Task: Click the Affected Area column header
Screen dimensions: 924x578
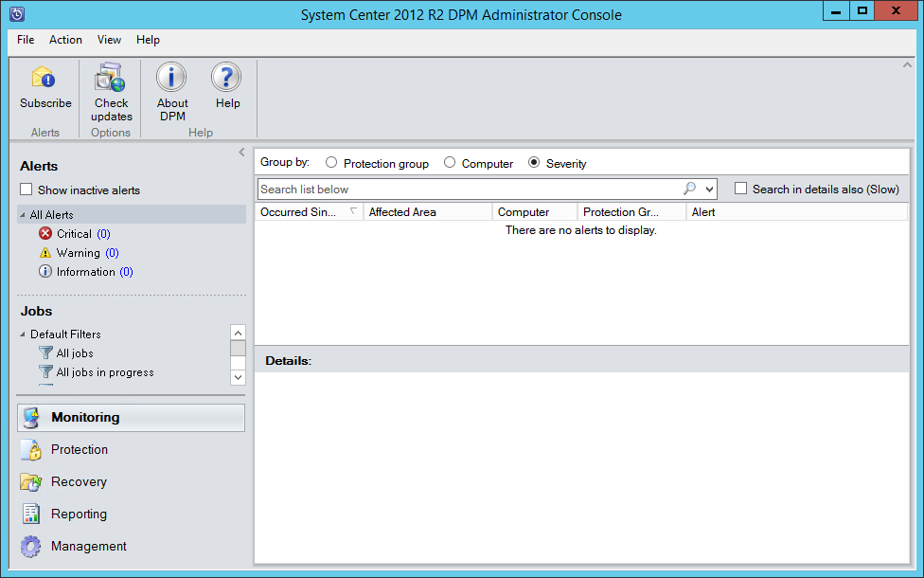Action: [428, 211]
